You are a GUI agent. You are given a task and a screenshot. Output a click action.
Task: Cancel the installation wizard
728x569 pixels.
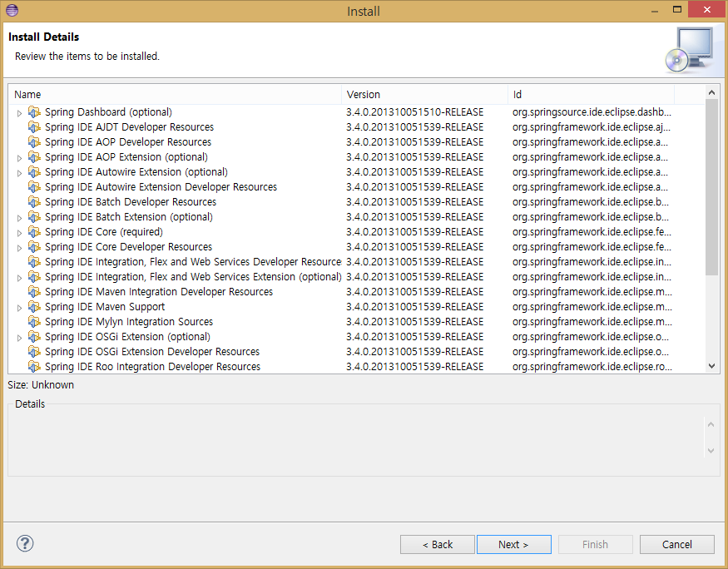[x=677, y=544]
